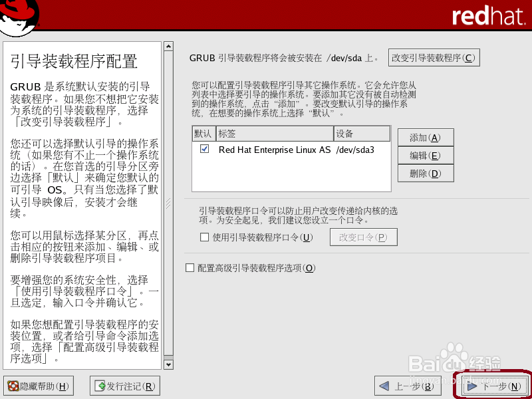Enable 使用引导装载程序口令 checkbox
Viewport: 532px width, 399px height.
click(204, 237)
